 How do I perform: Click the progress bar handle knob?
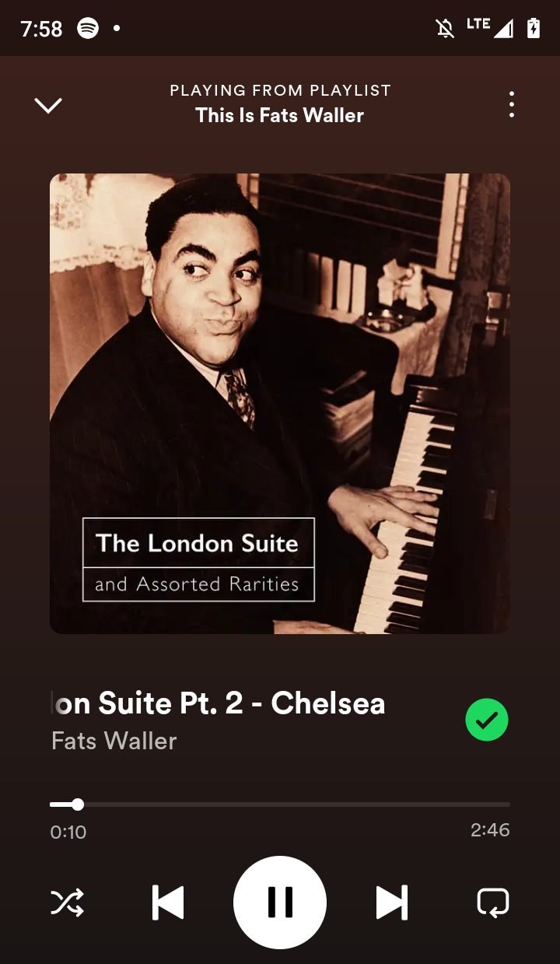pyautogui.click(x=78, y=805)
